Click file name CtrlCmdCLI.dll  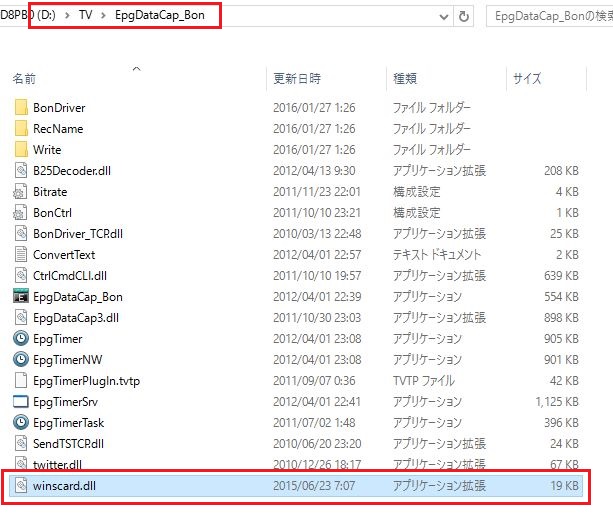coord(70,276)
